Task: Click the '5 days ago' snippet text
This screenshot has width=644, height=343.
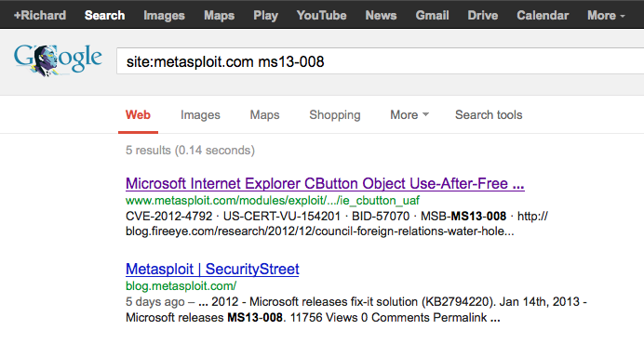Action: point(154,302)
